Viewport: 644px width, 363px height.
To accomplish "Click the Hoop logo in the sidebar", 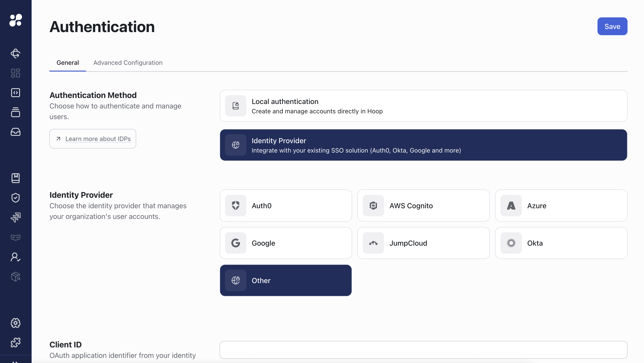I will [16, 20].
